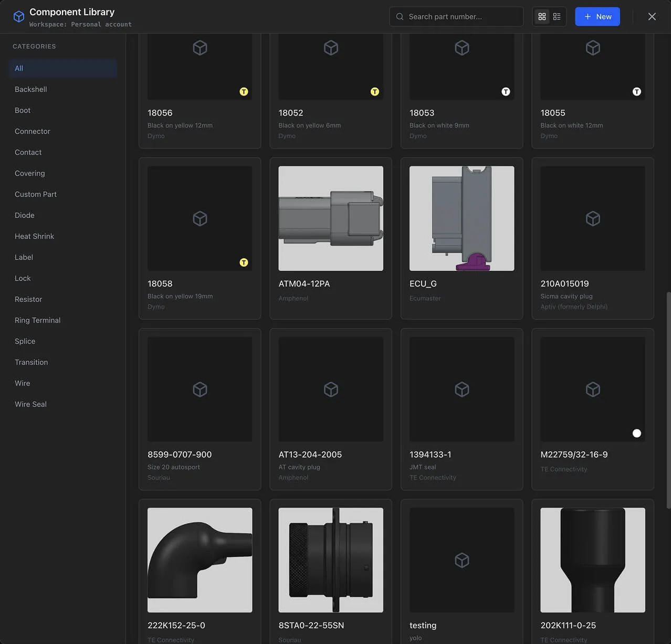Click the yellow T badge on 18056
The width and height of the screenshot is (671, 644).
[x=244, y=91]
